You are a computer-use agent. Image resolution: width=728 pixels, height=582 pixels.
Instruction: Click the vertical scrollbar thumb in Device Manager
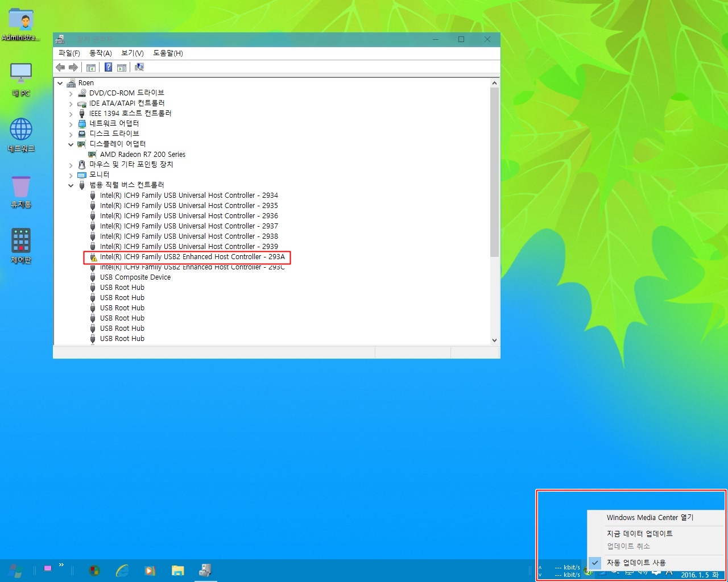[494, 172]
